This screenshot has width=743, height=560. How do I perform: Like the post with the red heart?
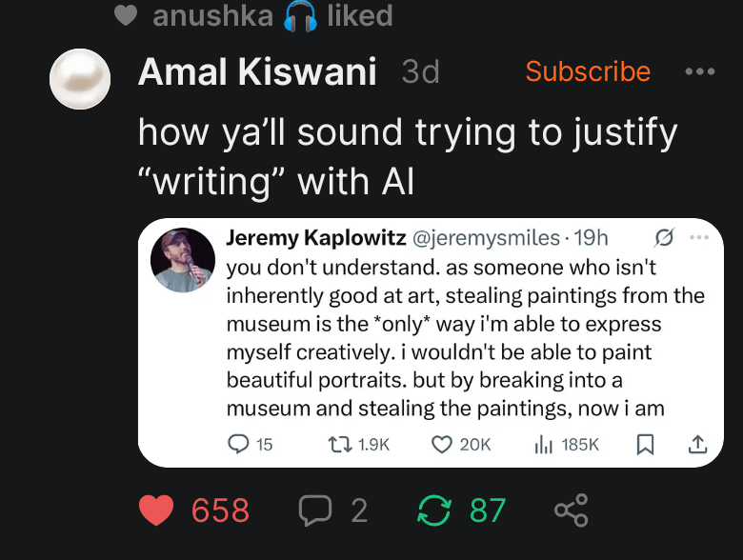(157, 510)
